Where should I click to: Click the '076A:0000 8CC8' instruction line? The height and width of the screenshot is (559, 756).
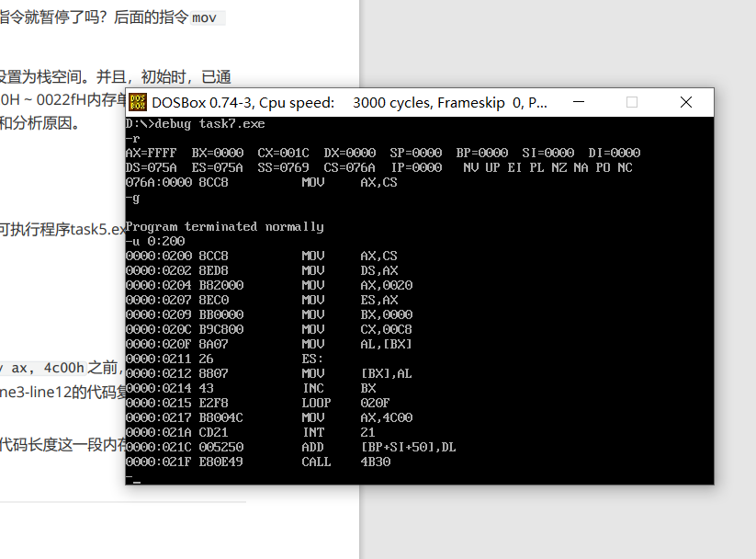(x=262, y=182)
